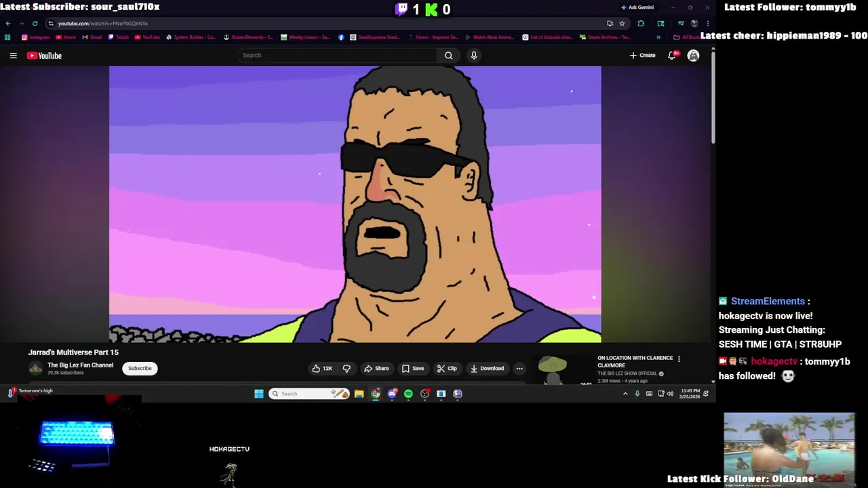Open the List of Unicode characters bookmark

(x=547, y=37)
